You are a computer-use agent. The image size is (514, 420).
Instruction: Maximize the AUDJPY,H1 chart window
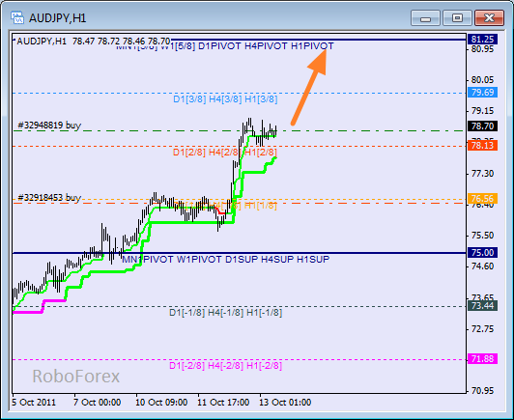[x=457, y=18]
